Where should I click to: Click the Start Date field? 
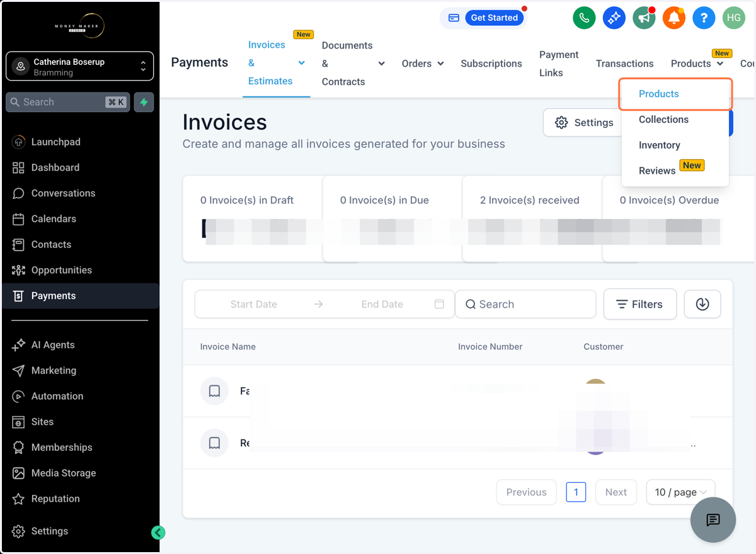pos(253,304)
